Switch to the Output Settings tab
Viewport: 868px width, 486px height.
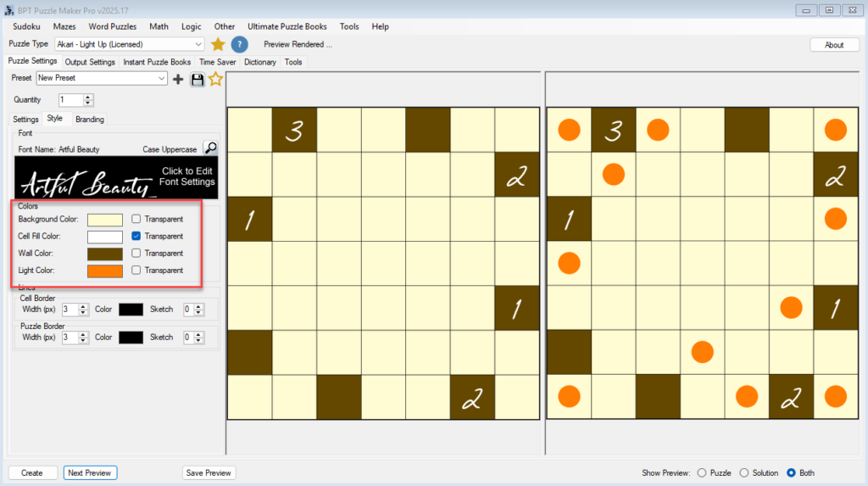click(90, 62)
